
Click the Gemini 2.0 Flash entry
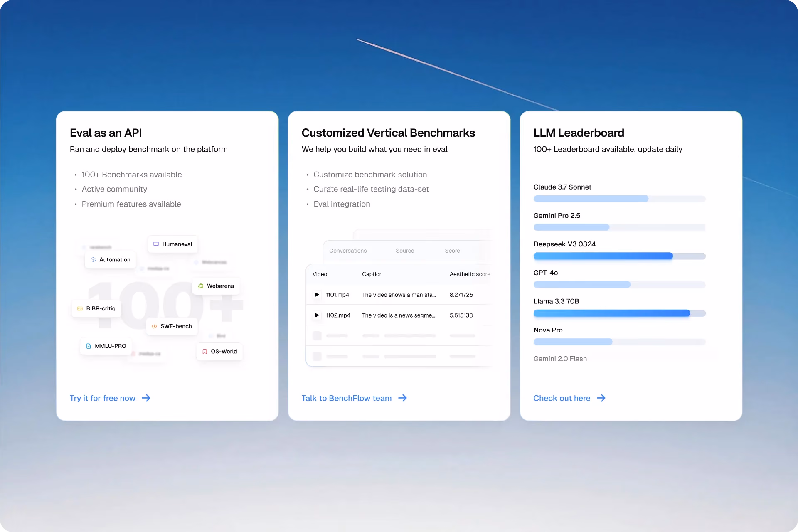pos(560,359)
